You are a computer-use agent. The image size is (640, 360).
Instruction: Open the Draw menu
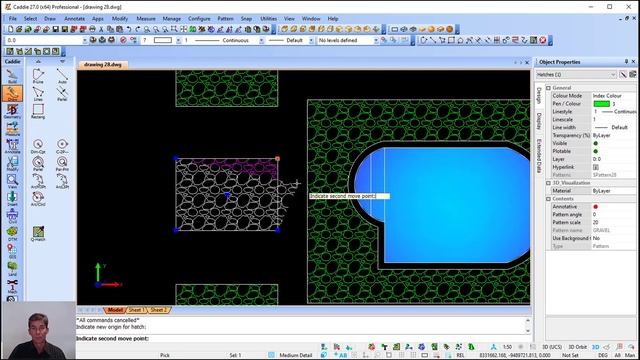point(50,18)
